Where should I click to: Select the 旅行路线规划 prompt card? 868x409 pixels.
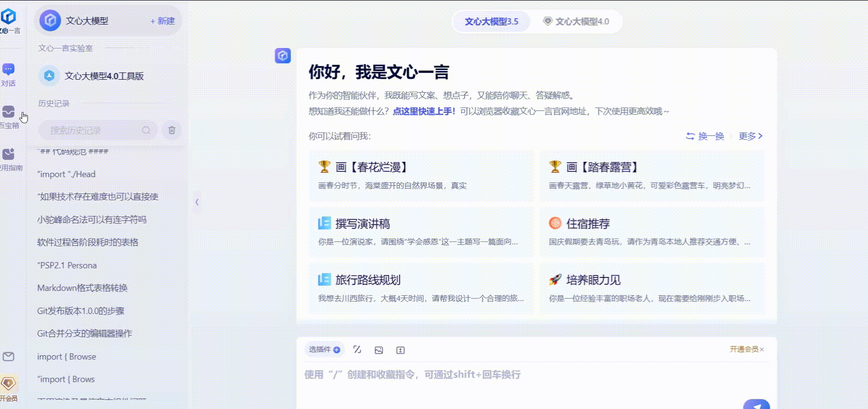click(422, 288)
